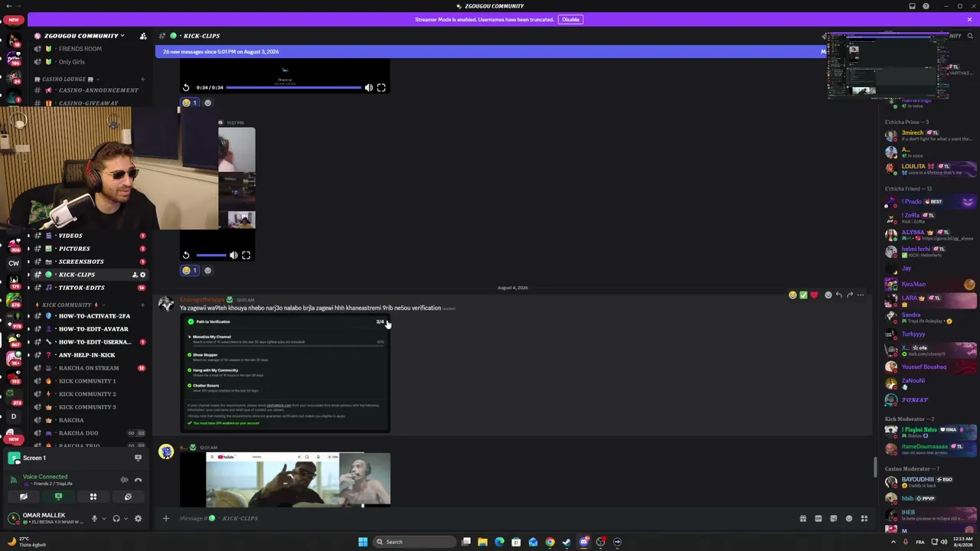Disable Streamer Mode

tap(570, 19)
